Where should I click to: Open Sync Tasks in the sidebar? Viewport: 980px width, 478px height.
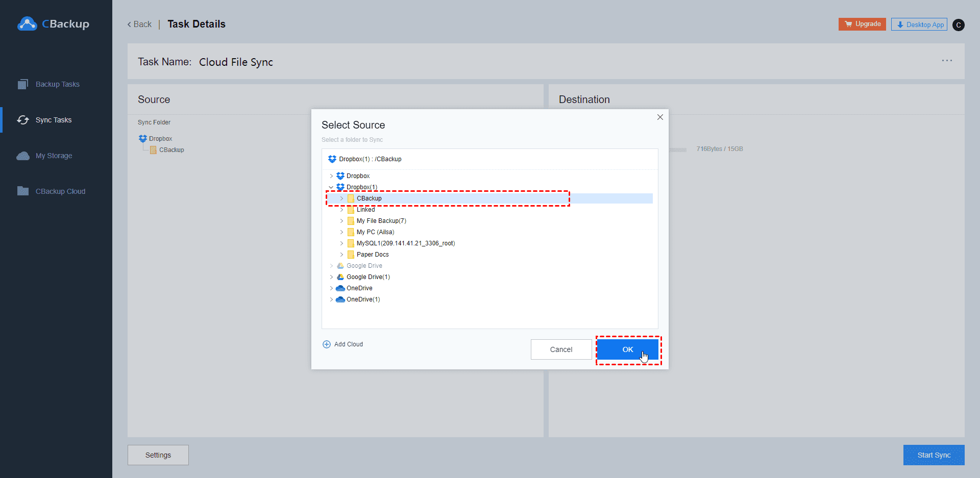(54, 120)
